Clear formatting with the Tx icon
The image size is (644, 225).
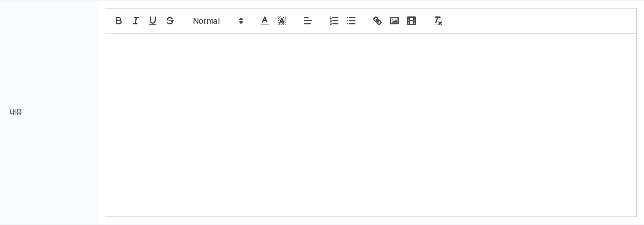(438, 21)
